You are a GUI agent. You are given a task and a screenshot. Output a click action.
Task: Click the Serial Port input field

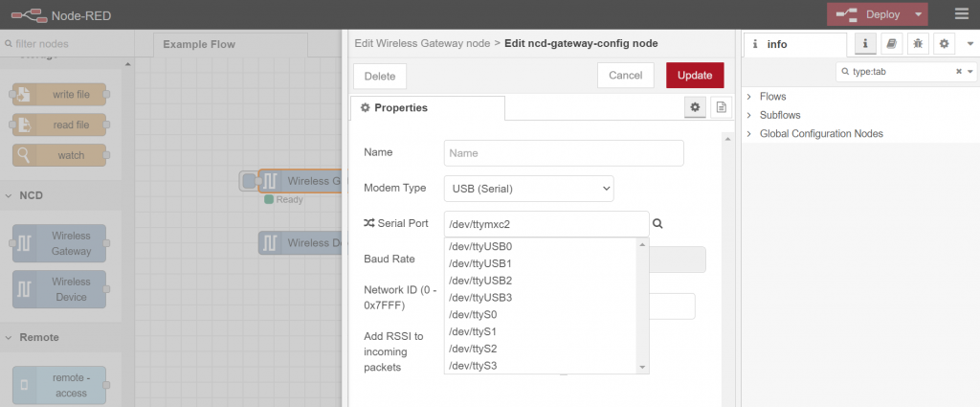tap(546, 224)
